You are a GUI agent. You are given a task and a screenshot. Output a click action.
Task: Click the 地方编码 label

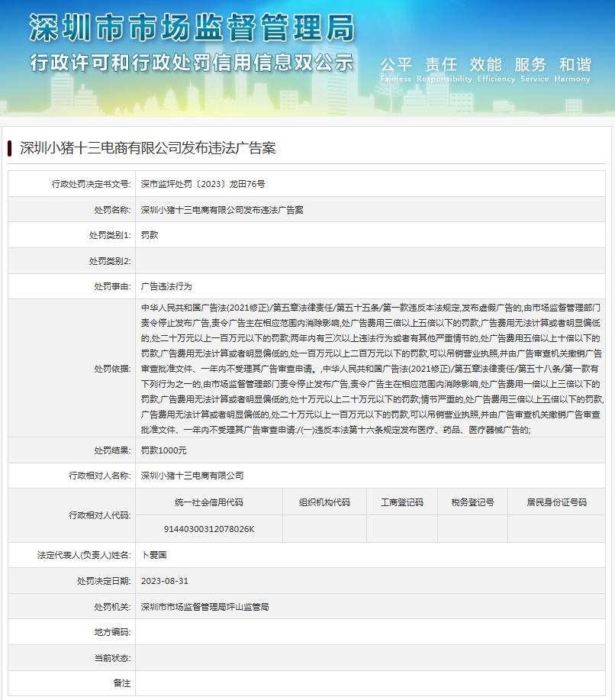pos(112,633)
